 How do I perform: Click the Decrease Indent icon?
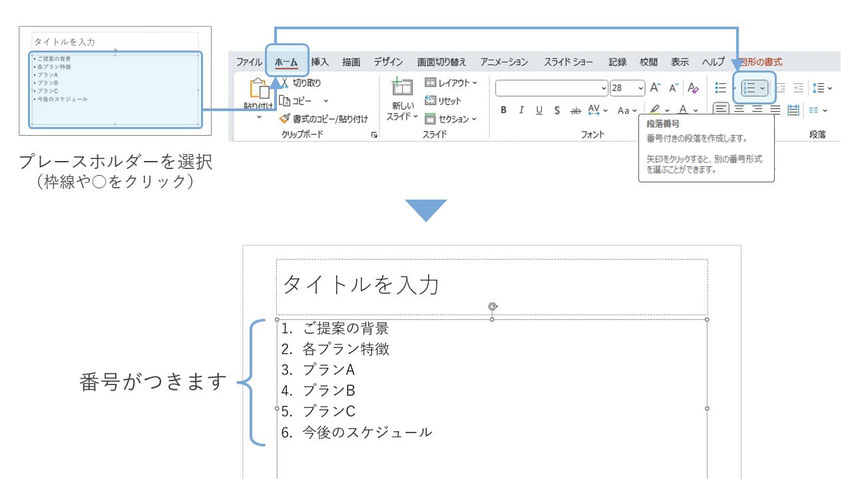[x=781, y=87]
